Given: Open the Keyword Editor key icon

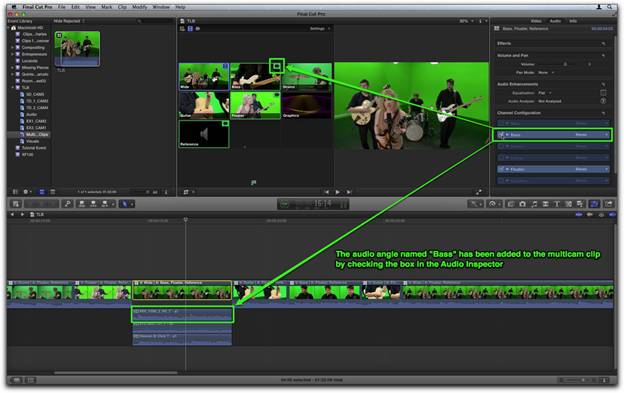Looking at the screenshot, I should pos(68,204).
